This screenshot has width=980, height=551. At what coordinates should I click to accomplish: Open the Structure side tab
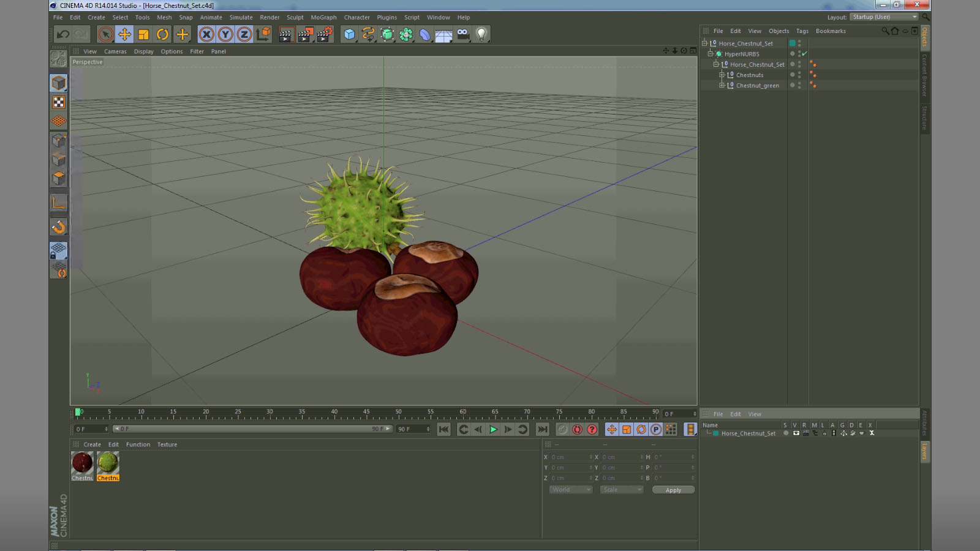click(x=924, y=118)
